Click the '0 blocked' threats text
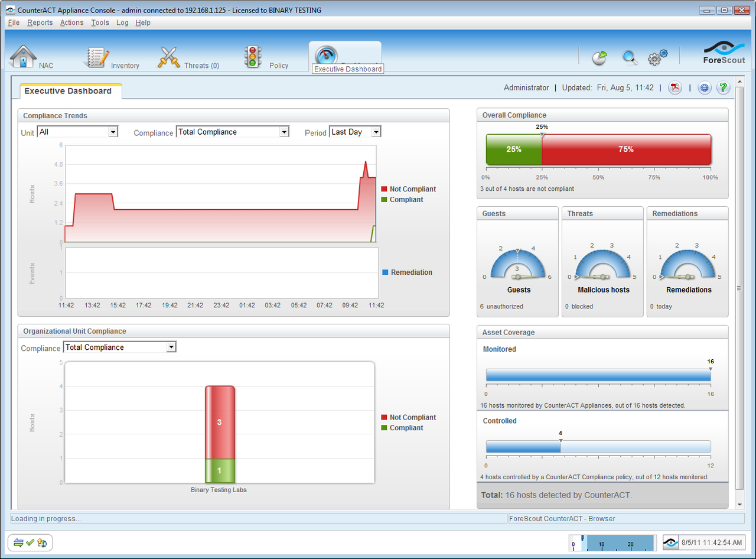The width and height of the screenshot is (756, 559). click(579, 307)
